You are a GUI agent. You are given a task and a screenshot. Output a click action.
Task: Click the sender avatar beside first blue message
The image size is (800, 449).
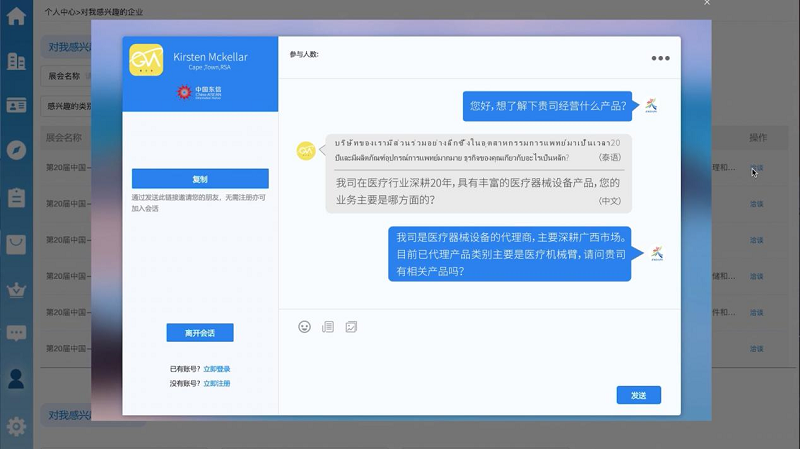(651, 106)
